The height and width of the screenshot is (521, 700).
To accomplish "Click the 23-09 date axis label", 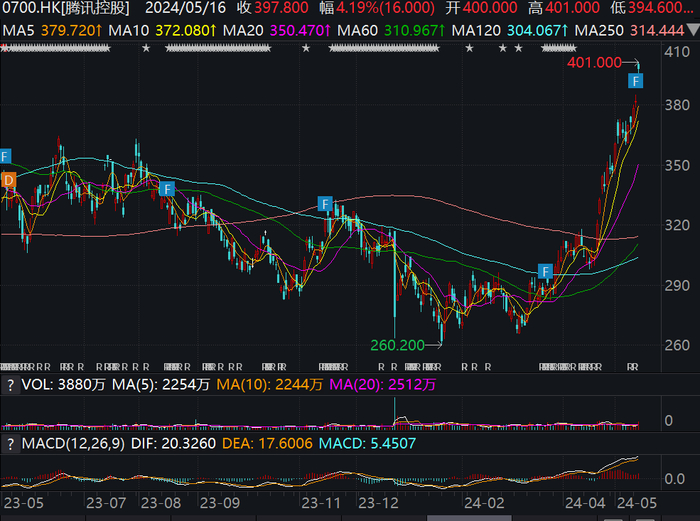I will point(220,503).
